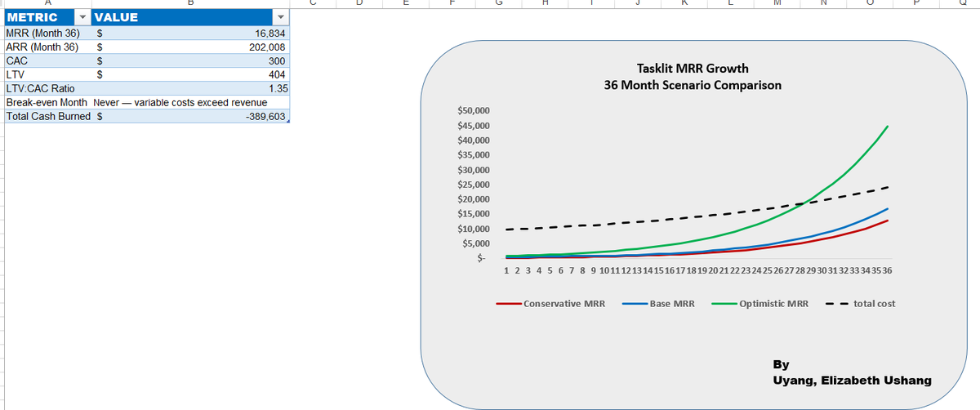Select the METRIC header cell
This screenshot has width=980, height=410.
[x=47, y=18]
